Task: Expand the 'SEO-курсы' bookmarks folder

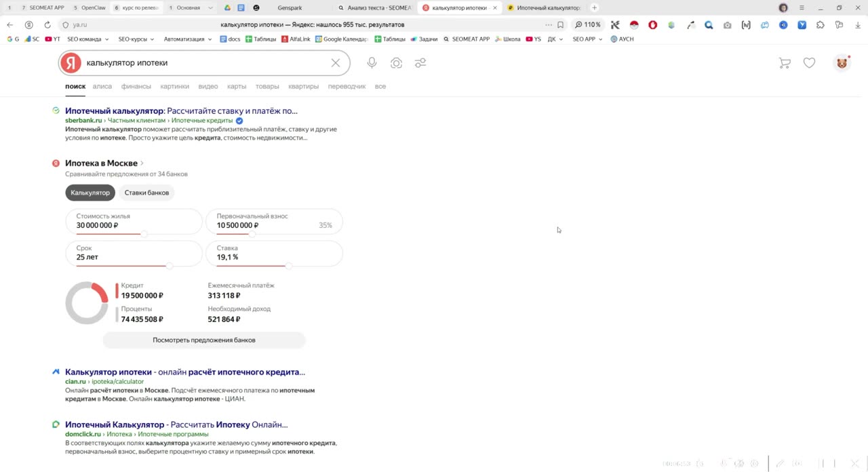Action: (136, 39)
